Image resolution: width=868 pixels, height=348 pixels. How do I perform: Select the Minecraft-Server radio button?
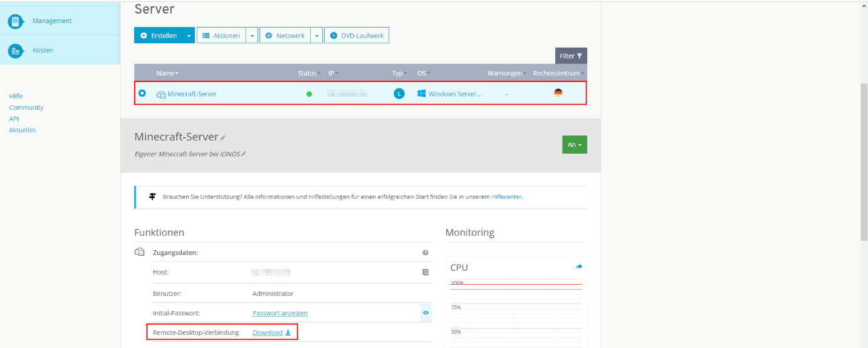(142, 93)
